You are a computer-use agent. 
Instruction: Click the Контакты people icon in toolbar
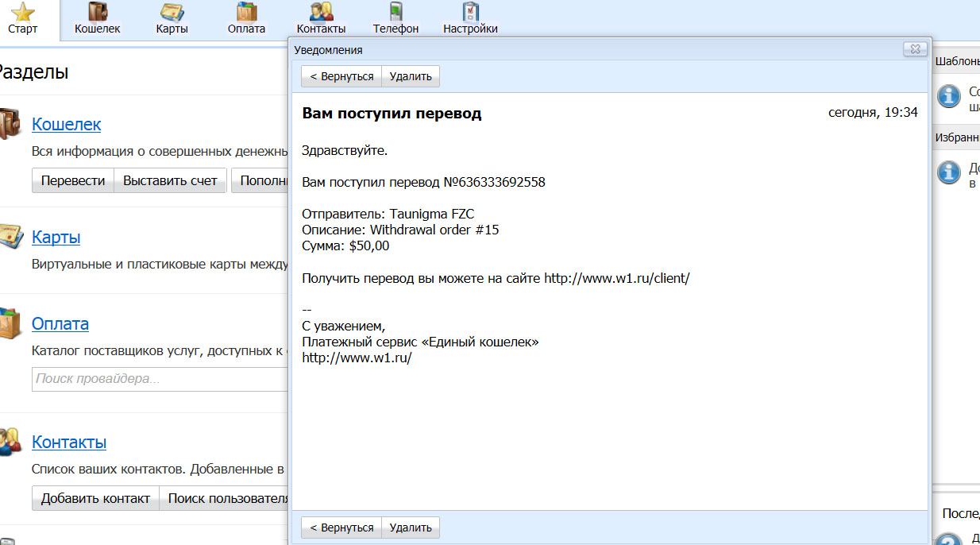(321, 12)
